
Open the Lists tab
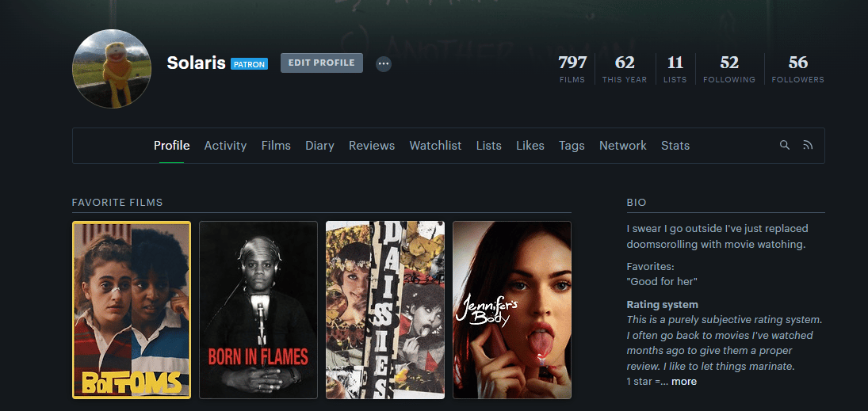pyautogui.click(x=489, y=146)
